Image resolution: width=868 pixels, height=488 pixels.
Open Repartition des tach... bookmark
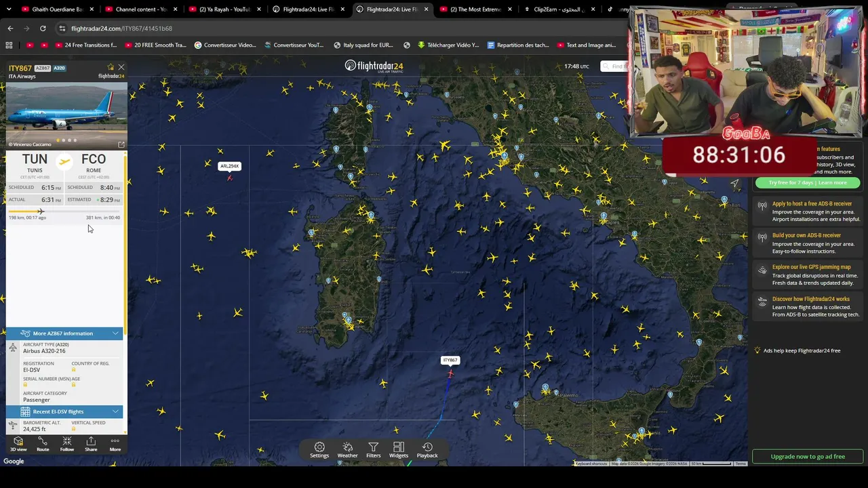click(x=517, y=45)
